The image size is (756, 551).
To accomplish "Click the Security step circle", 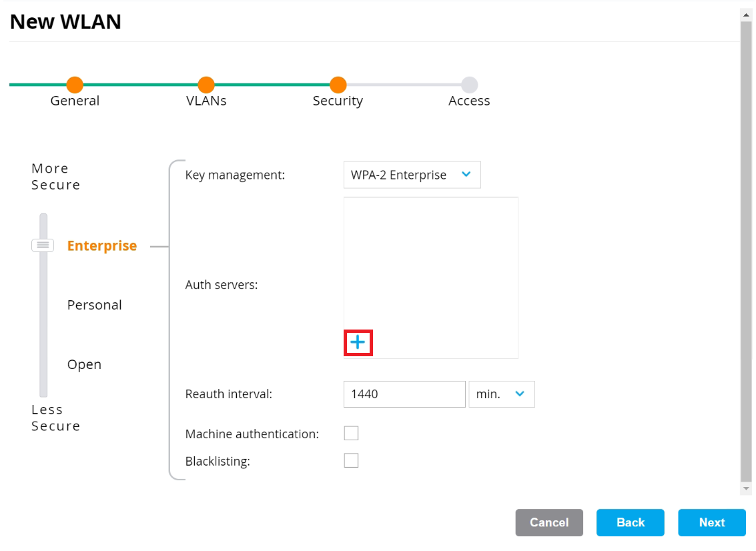I will [338, 85].
